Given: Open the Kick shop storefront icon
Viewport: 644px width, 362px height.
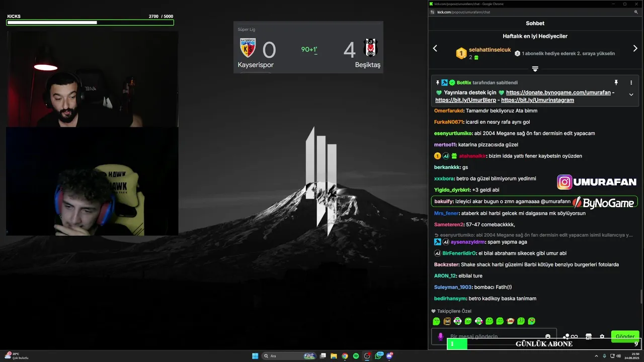Looking at the screenshot, I should click(x=588, y=336).
